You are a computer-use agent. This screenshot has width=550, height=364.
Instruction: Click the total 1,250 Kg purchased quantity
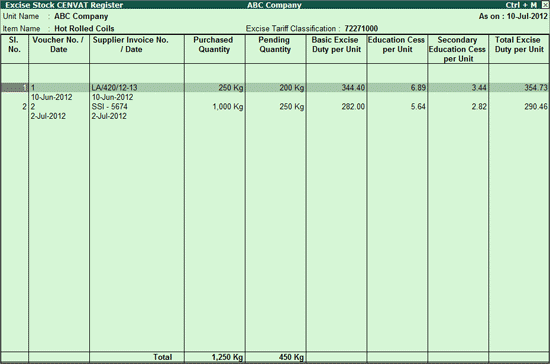tap(227, 357)
